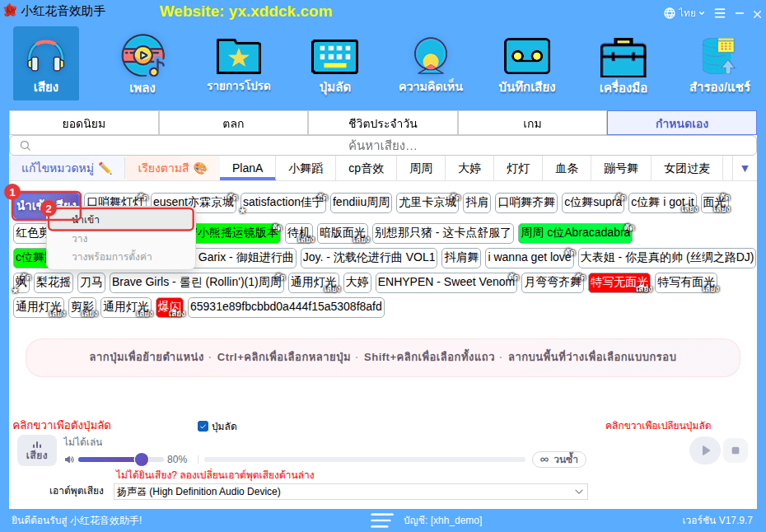The width and height of the screenshot is (766, 532).
Task: Click the globe language icon
Action: 670,13
